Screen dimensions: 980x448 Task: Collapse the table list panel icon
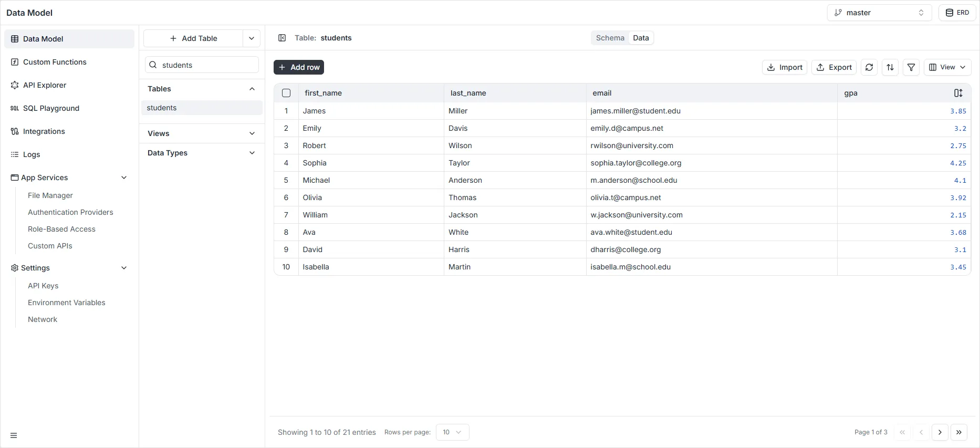point(282,38)
